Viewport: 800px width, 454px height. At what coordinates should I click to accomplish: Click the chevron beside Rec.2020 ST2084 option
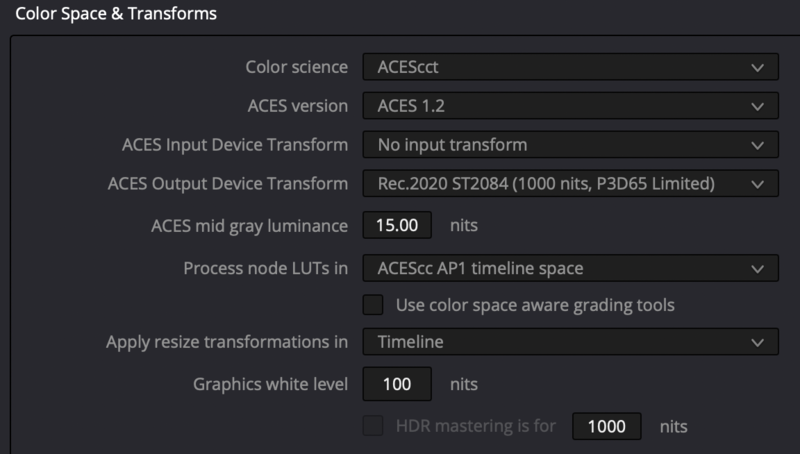click(x=757, y=184)
